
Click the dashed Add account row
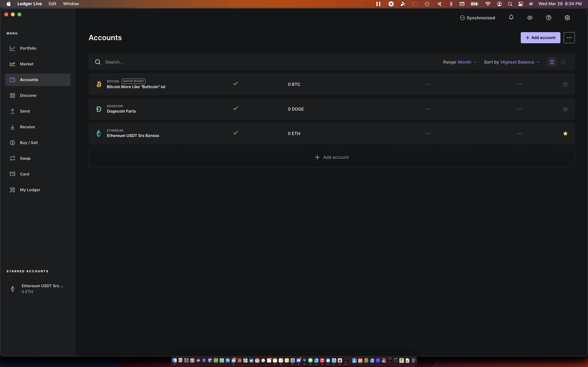pyautogui.click(x=331, y=157)
